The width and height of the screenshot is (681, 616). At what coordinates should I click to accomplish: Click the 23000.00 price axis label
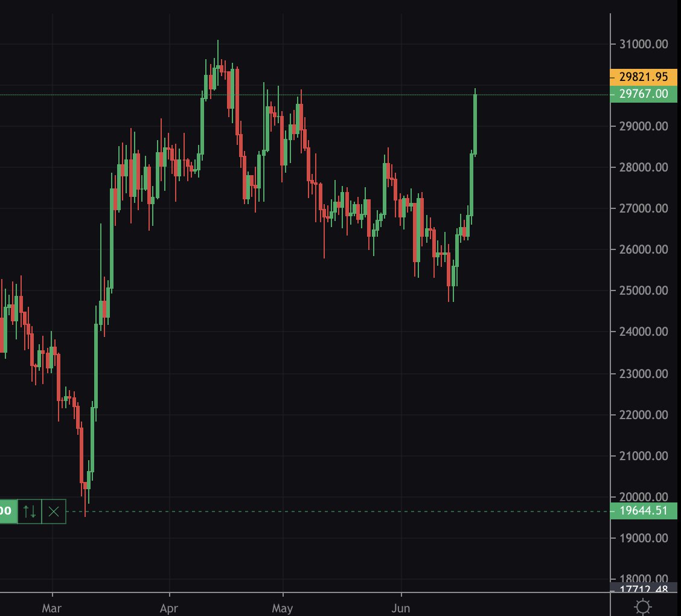643,374
